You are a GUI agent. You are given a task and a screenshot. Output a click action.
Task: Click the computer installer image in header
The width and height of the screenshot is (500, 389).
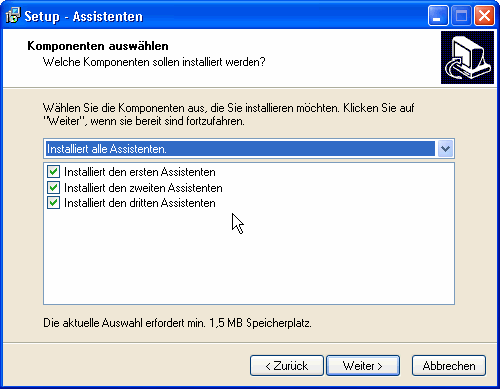click(467, 57)
